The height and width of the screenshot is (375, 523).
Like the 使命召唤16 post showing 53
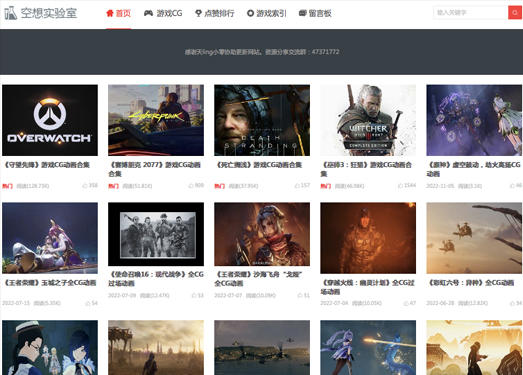pos(197,295)
